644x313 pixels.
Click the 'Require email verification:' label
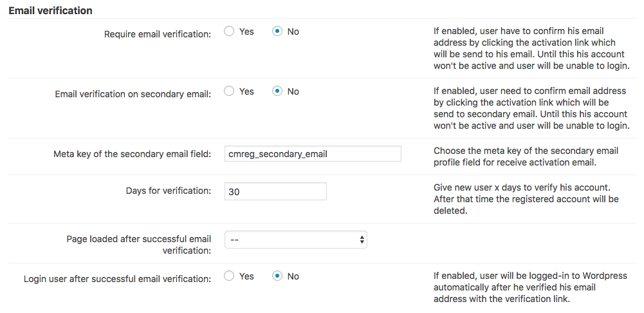point(158,34)
